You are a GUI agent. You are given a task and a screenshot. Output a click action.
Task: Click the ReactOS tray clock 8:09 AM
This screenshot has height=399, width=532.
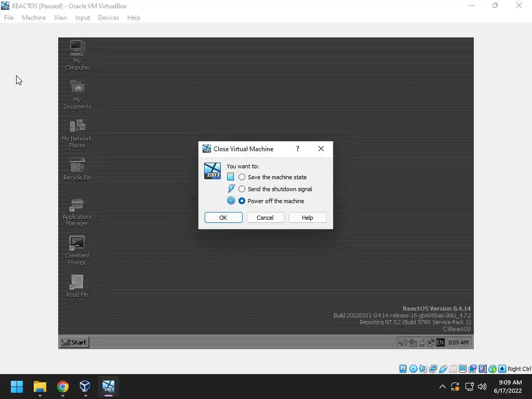click(458, 343)
